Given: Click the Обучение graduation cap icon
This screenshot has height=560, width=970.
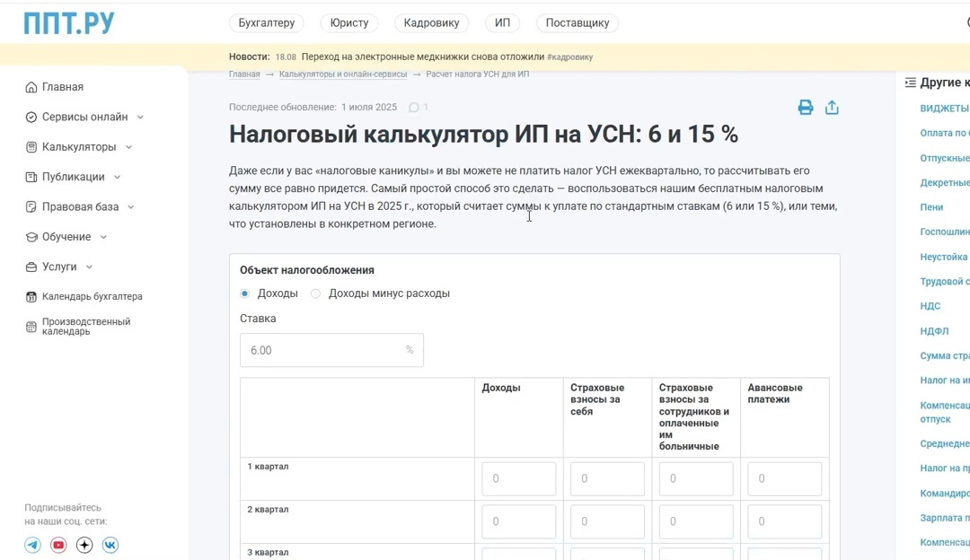Looking at the screenshot, I should (x=31, y=237).
